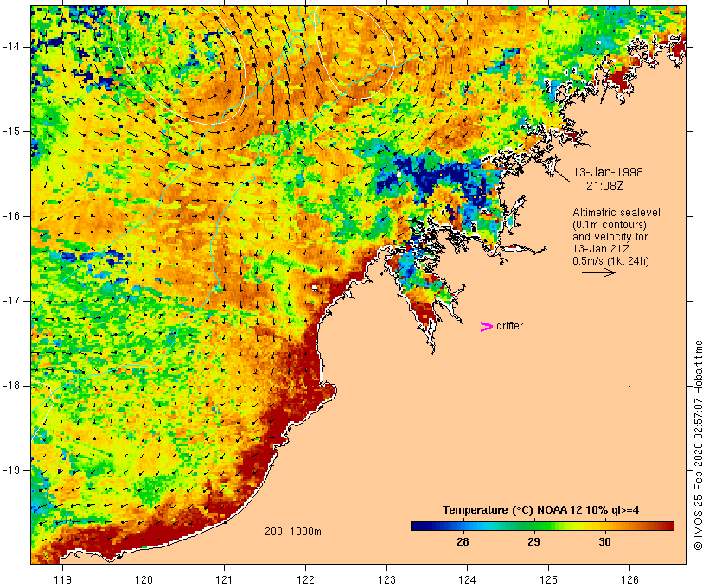The image size is (709, 588).
Task: Click the 'Temperature (°C) NOAA 12 10% ql>=4' title
Action: tap(540, 510)
